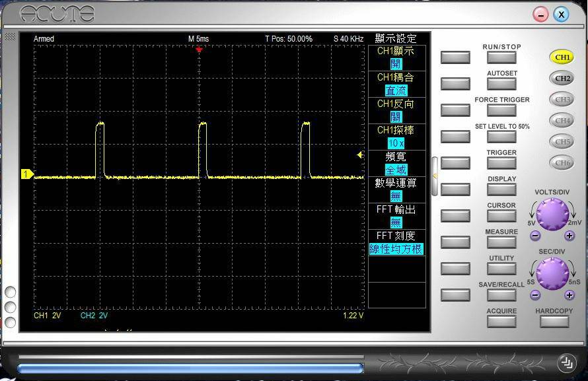This screenshot has height=381, width=588.
Task: Minimize the window with the red button
Action: click(x=540, y=15)
